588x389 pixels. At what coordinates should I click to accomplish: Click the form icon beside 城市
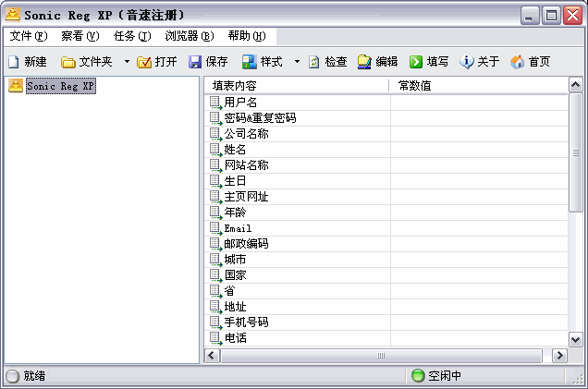(x=215, y=260)
